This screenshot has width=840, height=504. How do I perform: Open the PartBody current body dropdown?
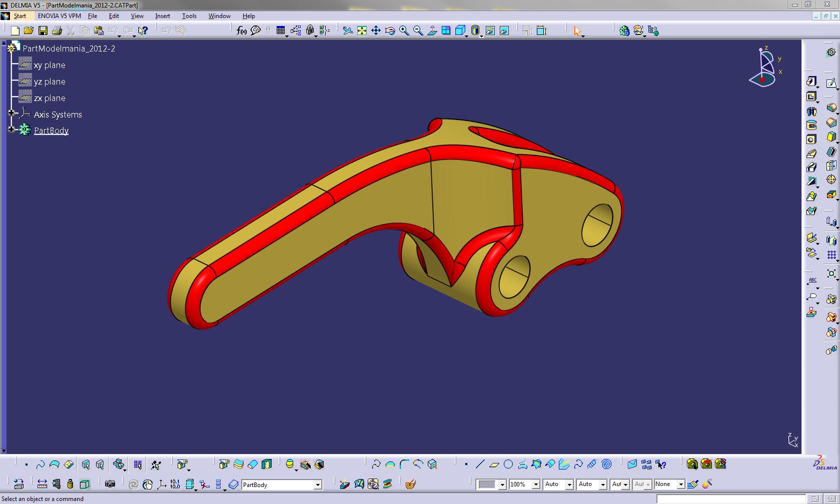point(317,484)
